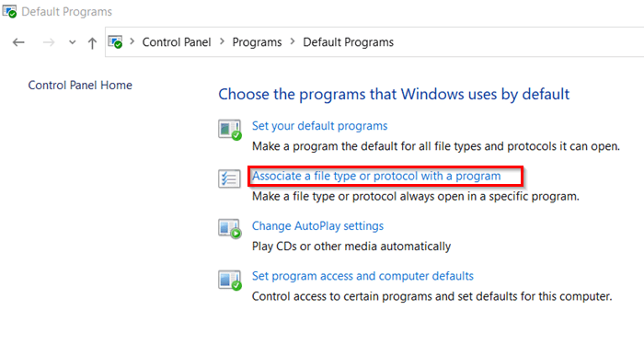This screenshot has width=644, height=344.
Task: Click the address bar Control Panel icon
Action: (115, 42)
